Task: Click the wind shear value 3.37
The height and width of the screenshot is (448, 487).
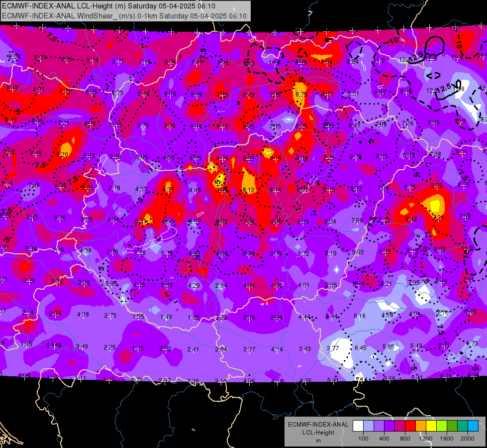Action: tap(249, 349)
